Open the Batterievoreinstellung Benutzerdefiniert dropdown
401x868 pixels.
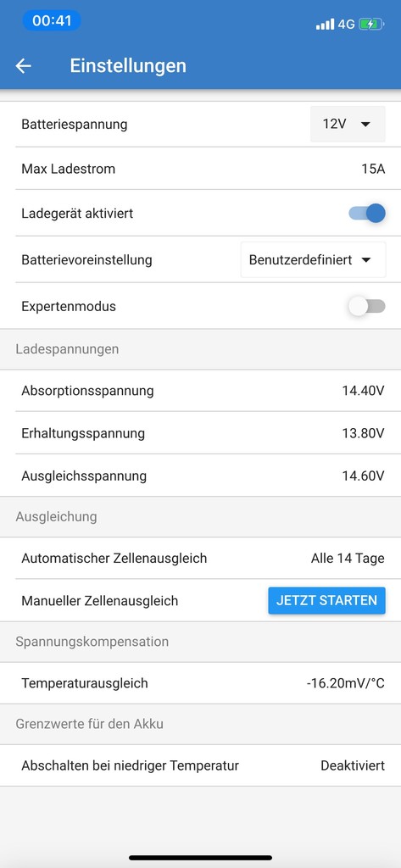(x=314, y=259)
